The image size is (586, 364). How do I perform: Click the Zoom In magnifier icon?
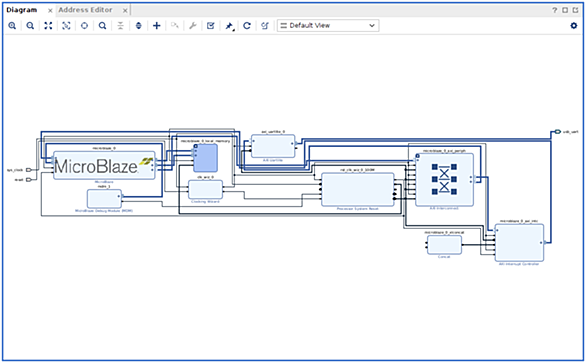point(12,26)
